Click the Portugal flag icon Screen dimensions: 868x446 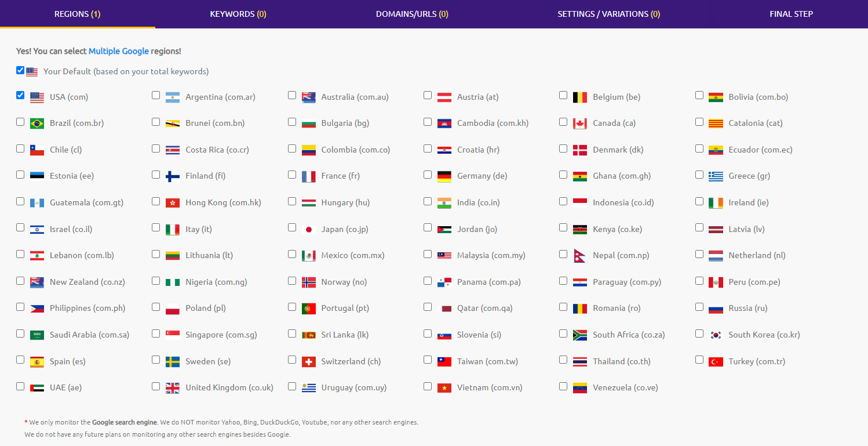click(309, 309)
